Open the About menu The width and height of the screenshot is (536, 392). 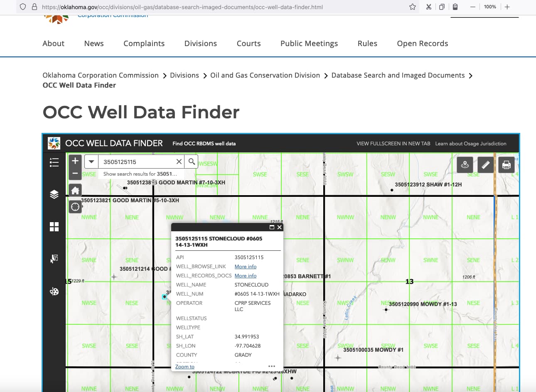54,44
